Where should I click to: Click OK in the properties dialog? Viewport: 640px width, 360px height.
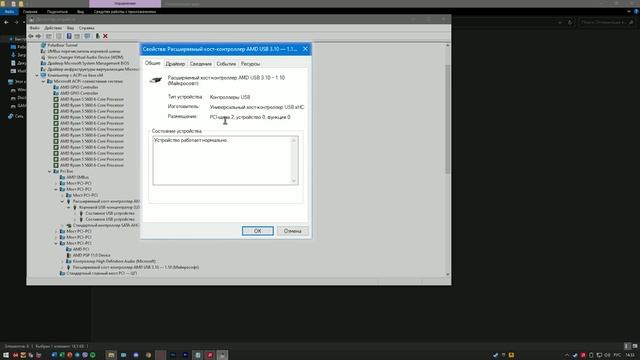tap(258, 231)
